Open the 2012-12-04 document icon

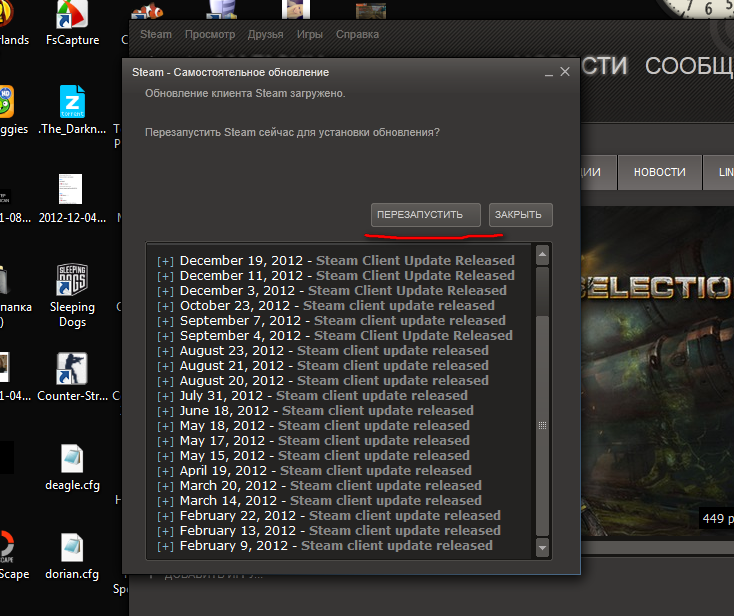coord(72,190)
